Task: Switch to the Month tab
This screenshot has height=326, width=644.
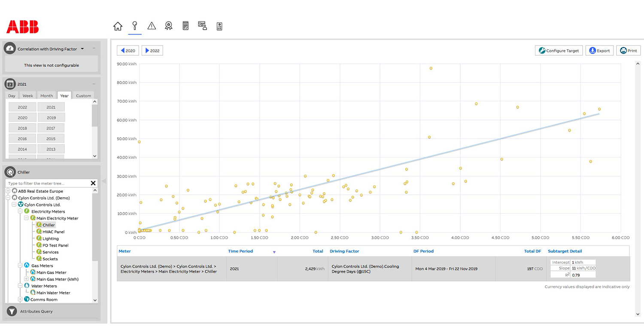Action: pyautogui.click(x=46, y=96)
